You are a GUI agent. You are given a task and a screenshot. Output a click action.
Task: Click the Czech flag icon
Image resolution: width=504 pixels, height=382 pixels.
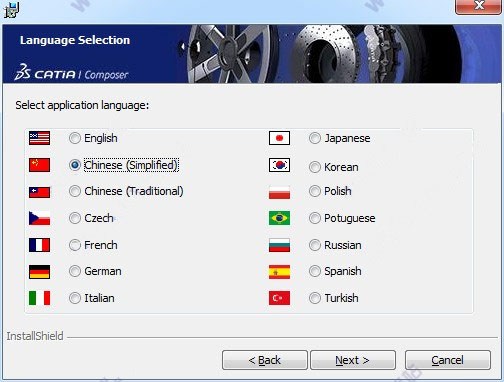click(x=39, y=218)
